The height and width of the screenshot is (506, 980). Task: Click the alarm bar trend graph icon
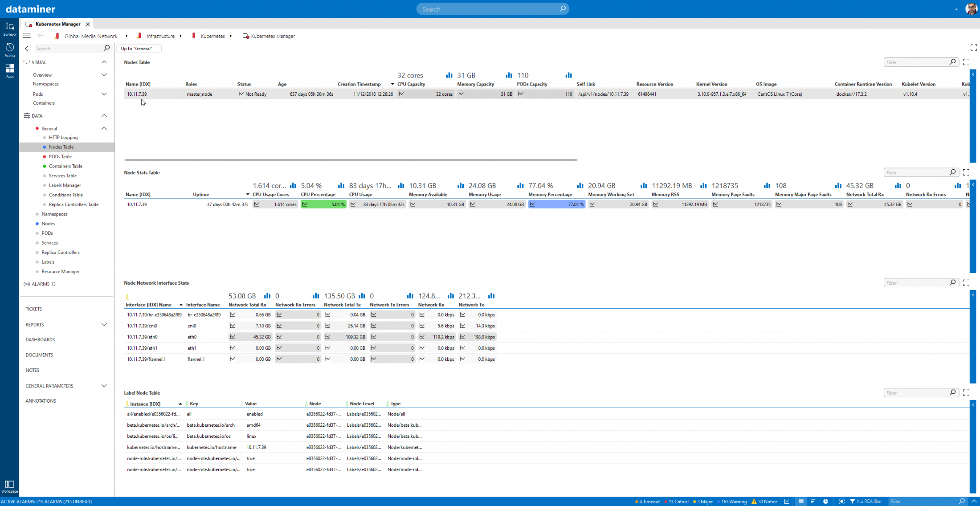click(787, 502)
